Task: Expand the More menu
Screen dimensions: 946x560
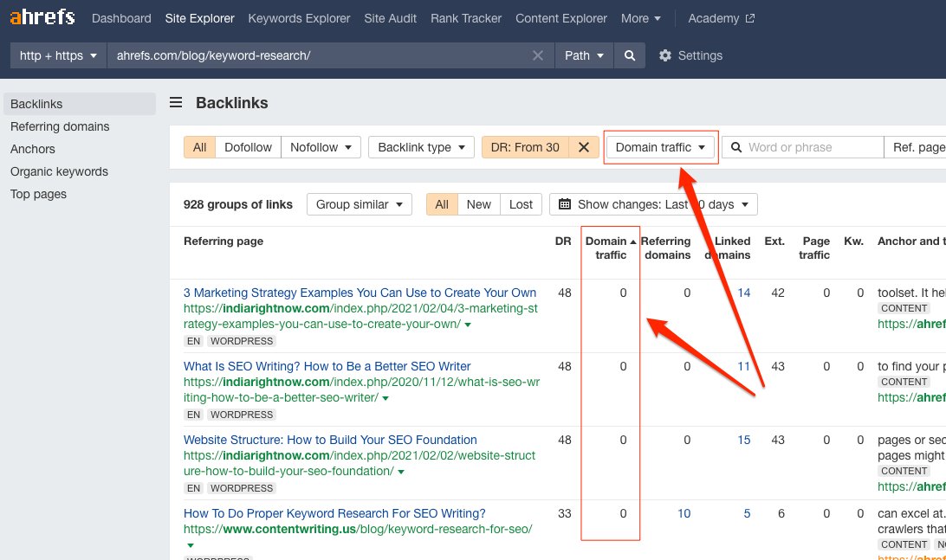Action: [641, 19]
